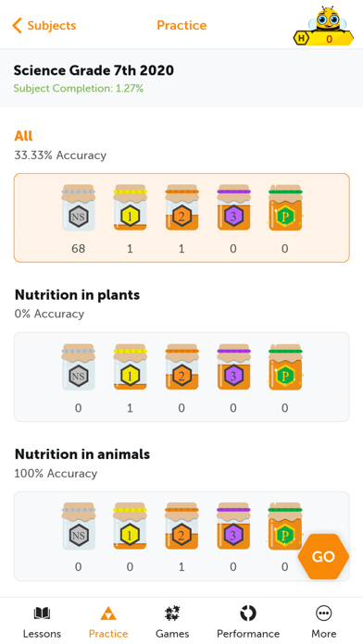Image resolution: width=363 pixels, height=644 pixels.
Task: Select the NS jar in All section
Action: [78, 207]
